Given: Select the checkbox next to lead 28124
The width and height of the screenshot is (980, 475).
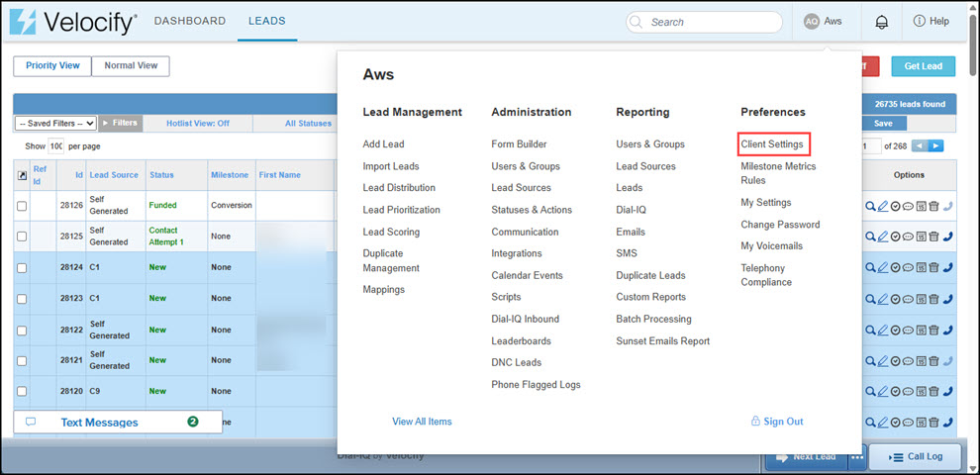Looking at the screenshot, I should (x=22, y=267).
